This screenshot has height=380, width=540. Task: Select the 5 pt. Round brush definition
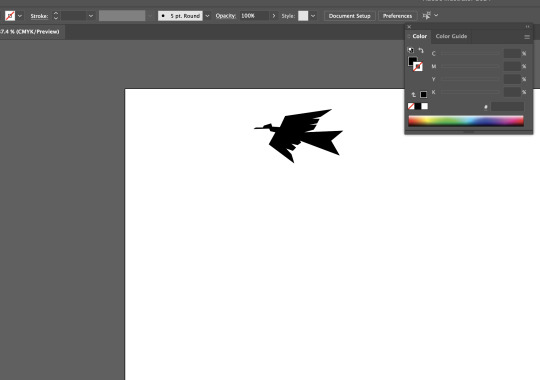tap(180, 16)
